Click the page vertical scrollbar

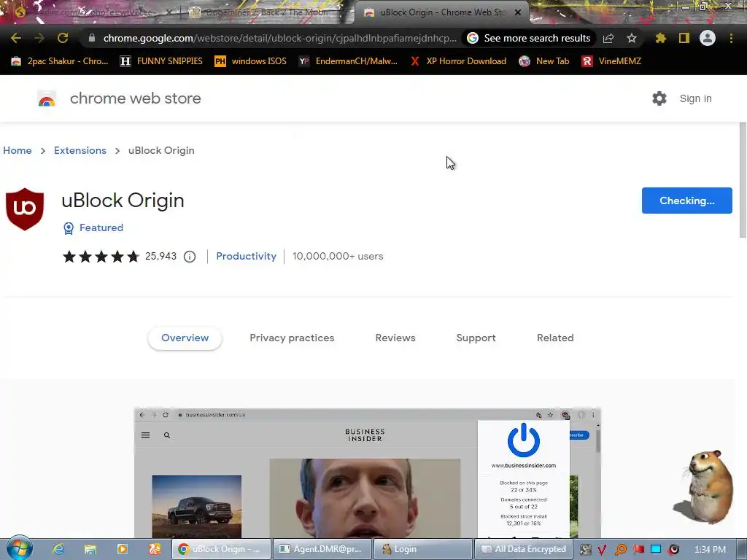[x=743, y=181]
